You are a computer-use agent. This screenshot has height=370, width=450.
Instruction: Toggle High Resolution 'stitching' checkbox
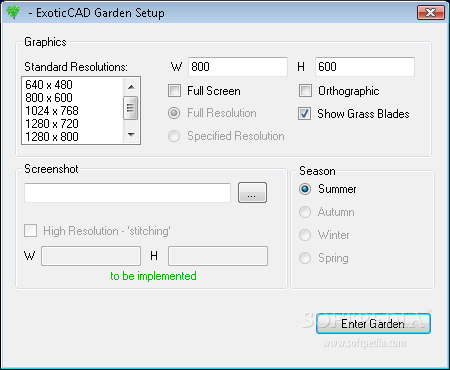click(x=30, y=231)
